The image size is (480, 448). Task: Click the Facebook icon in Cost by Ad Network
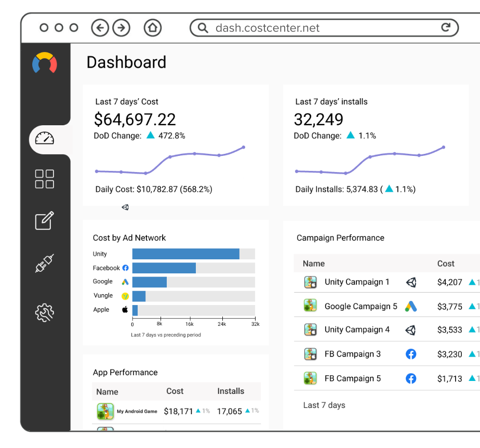click(126, 268)
